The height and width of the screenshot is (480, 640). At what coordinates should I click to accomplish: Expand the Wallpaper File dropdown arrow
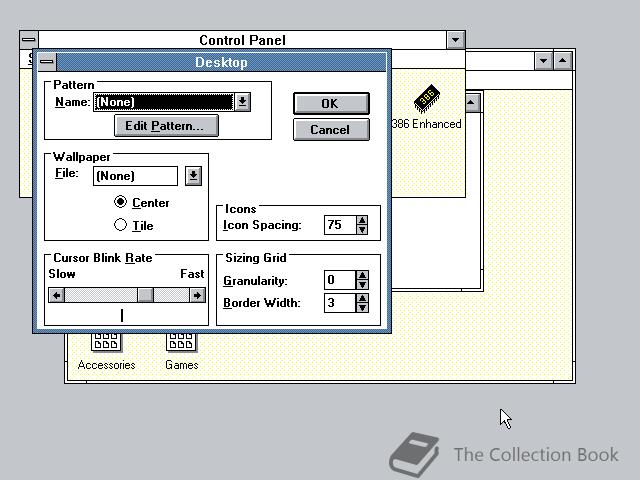coord(193,176)
